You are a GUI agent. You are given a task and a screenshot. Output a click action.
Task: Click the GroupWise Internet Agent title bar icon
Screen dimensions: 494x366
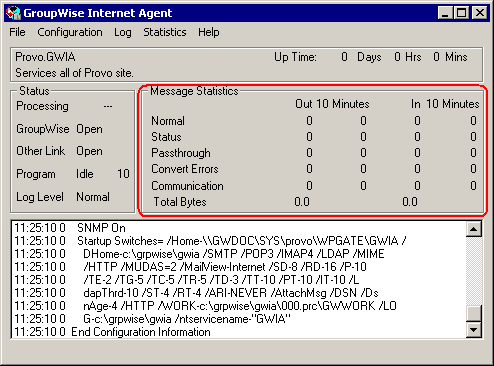point(13,13)
